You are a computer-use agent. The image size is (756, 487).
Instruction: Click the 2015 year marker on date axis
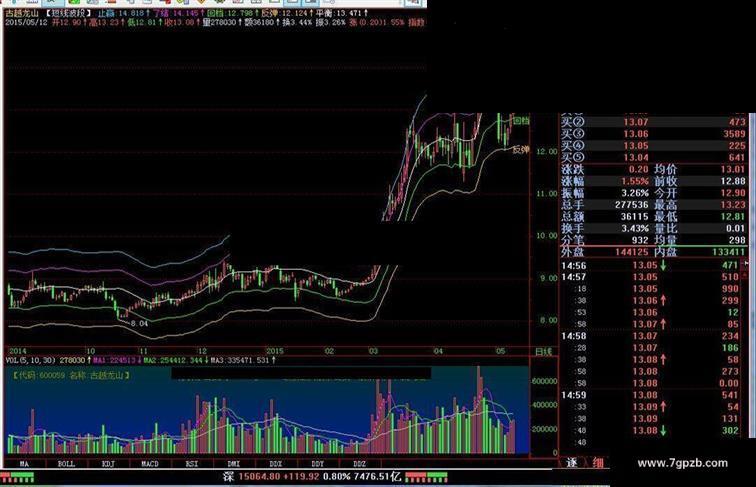point(275,351)
